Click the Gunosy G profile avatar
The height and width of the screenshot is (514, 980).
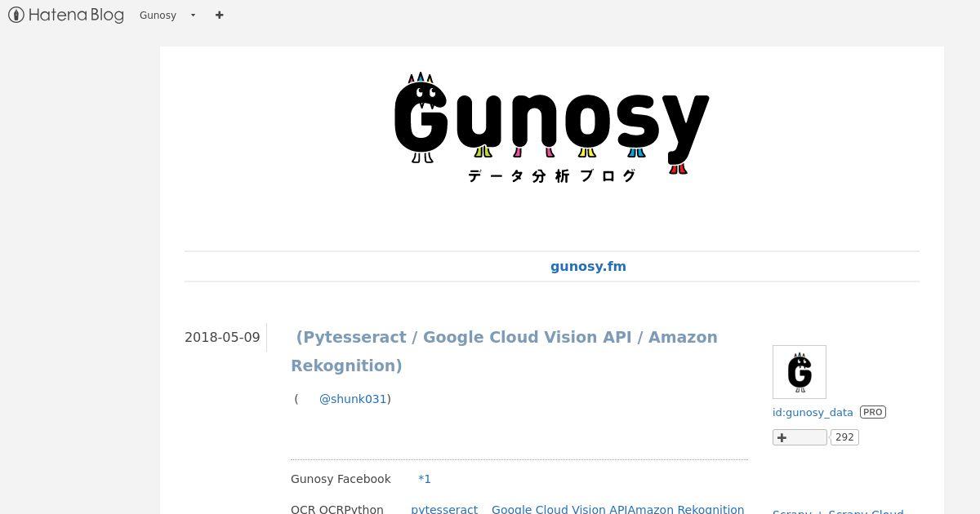pyautogui.click(x=800, y=372)
